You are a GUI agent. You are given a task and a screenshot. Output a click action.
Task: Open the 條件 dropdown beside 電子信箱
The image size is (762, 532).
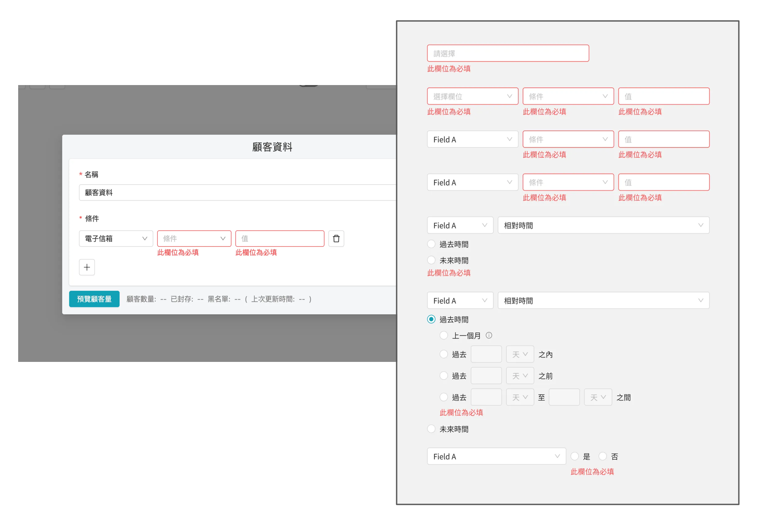pyautogui.click(x=194, y=239)
